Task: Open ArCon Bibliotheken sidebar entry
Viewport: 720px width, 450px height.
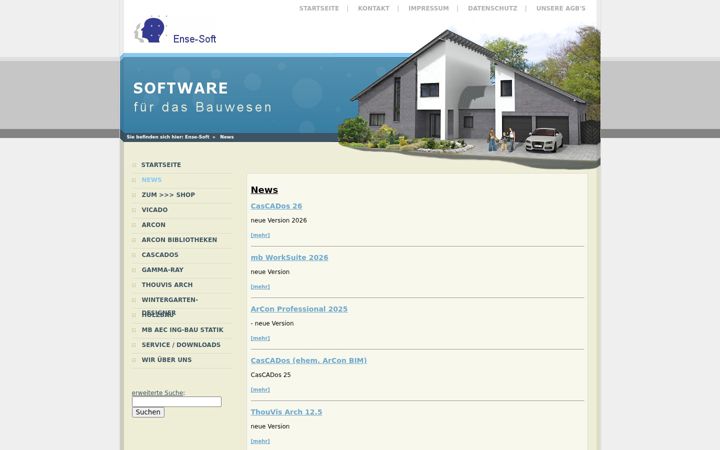Action: click(179, 240)
